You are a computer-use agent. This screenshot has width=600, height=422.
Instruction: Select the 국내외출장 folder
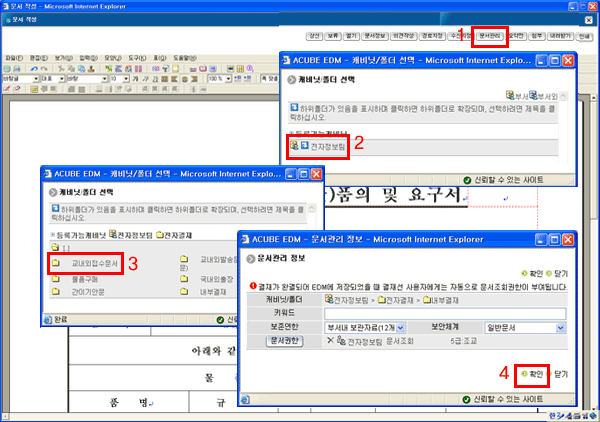click(x=216, y=279)
